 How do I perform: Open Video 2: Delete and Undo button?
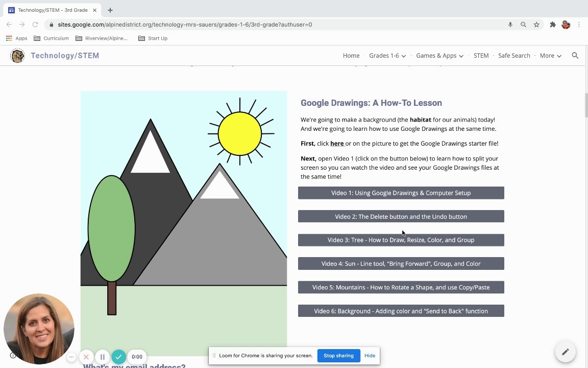point(401,216)
